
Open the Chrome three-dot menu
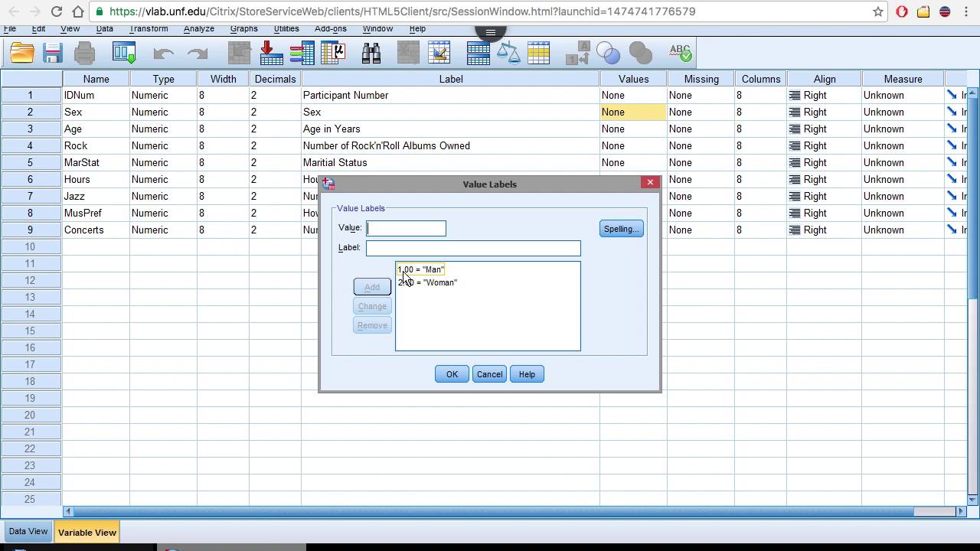(967, 11)
